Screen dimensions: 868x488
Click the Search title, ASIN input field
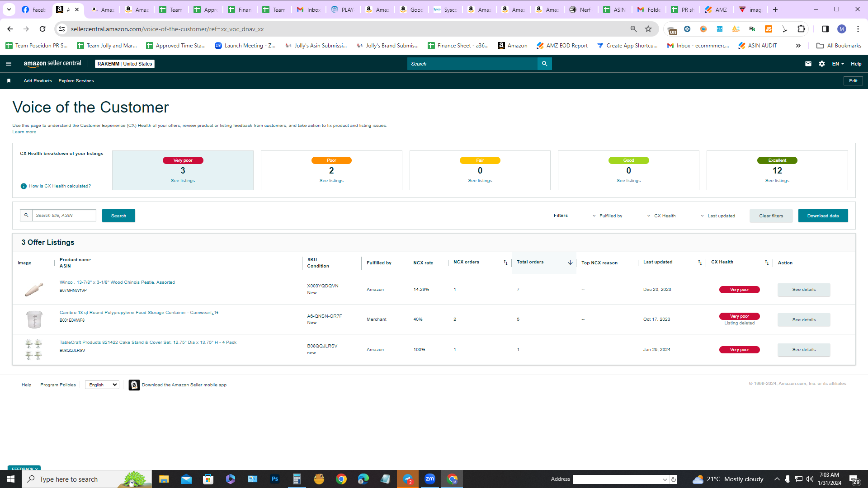tap(64, 216)
